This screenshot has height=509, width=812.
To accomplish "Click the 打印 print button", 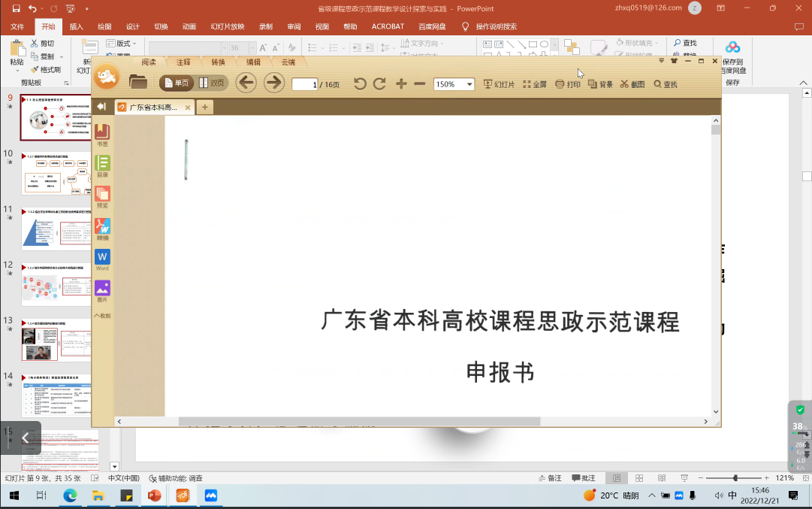I will pyautogui.click(x=568, y=84).
